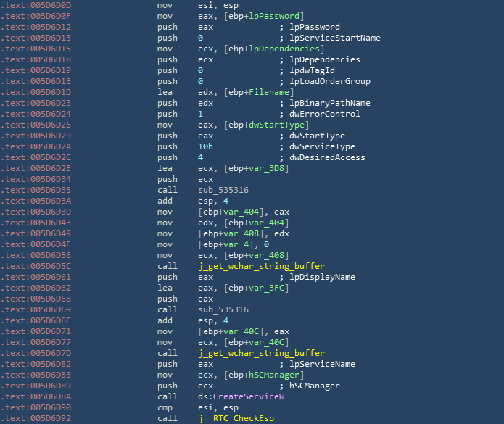Viewport: 504px width, 424px height.
Task: Click the j__RTC_CheckEsp function name
Action: pos(236,418)
